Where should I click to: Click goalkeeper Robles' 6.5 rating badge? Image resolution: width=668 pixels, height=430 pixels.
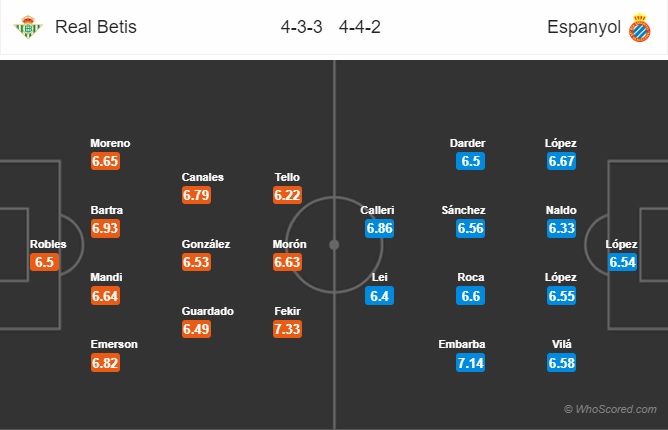click(45, 262)
